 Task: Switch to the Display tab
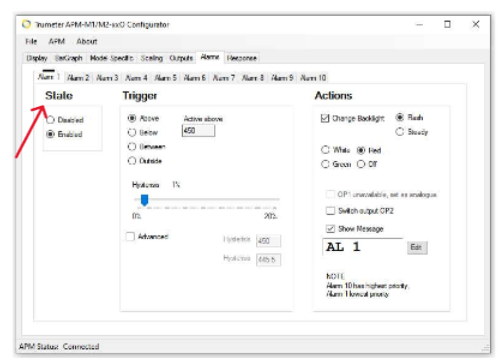coord(37,58)
